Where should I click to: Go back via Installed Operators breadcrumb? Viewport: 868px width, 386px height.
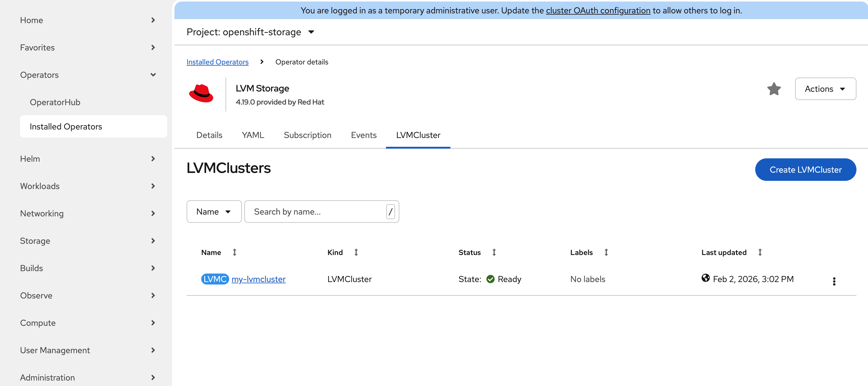tap(217, 62)
